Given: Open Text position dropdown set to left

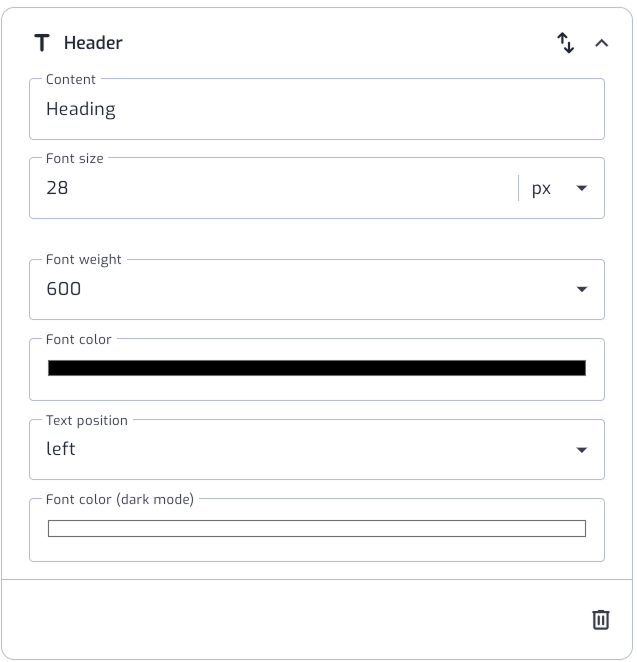Looking at the screenshot, I should click(x=317, y=449).
